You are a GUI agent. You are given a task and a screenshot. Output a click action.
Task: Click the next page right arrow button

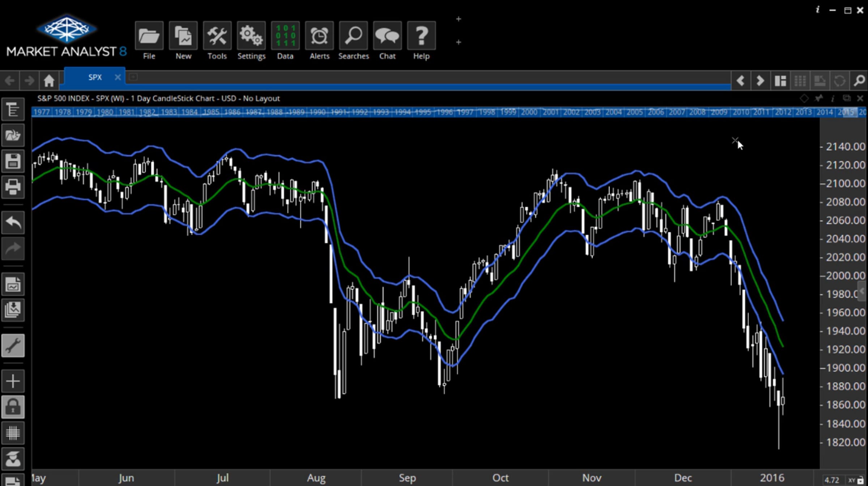[760, 80]
